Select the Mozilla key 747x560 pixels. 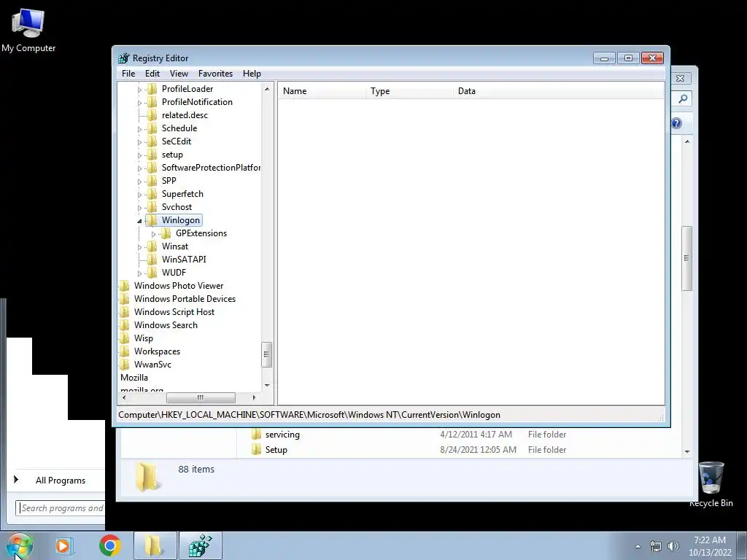click(134, 378)
